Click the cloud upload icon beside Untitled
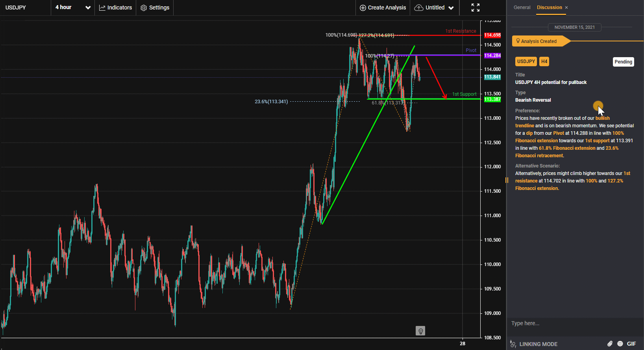This screenshot has width=644, height=350. coord(419,7)
